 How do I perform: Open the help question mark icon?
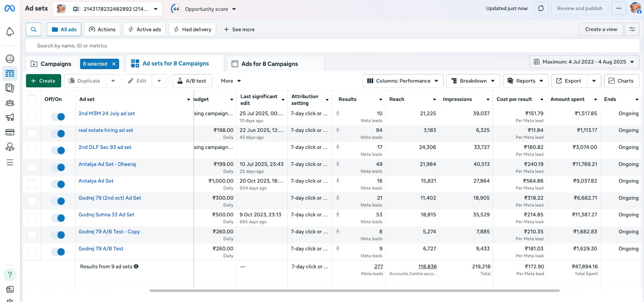pyautogui.click(x=10, y=275)
